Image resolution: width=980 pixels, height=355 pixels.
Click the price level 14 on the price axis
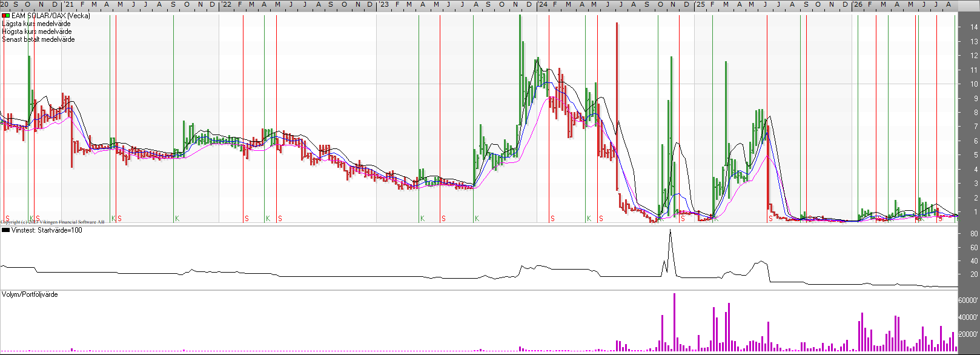[974, 27]
